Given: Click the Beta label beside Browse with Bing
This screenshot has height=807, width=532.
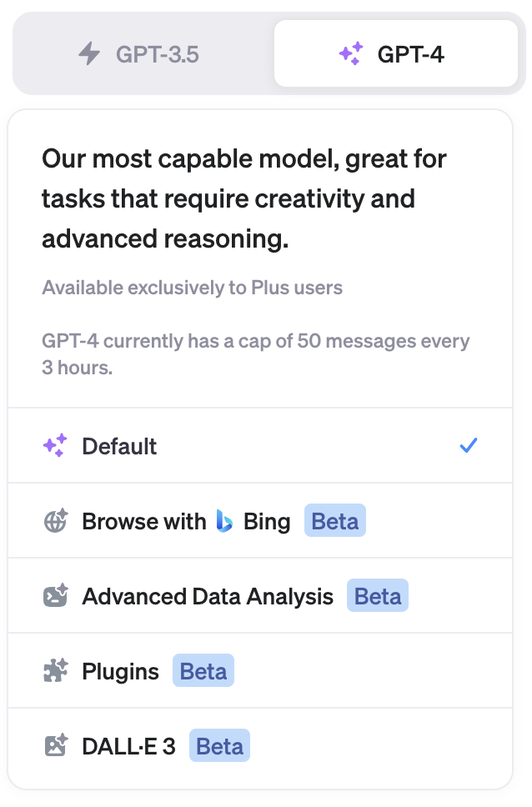Looking at the screenshot, I should click(334, 520).
